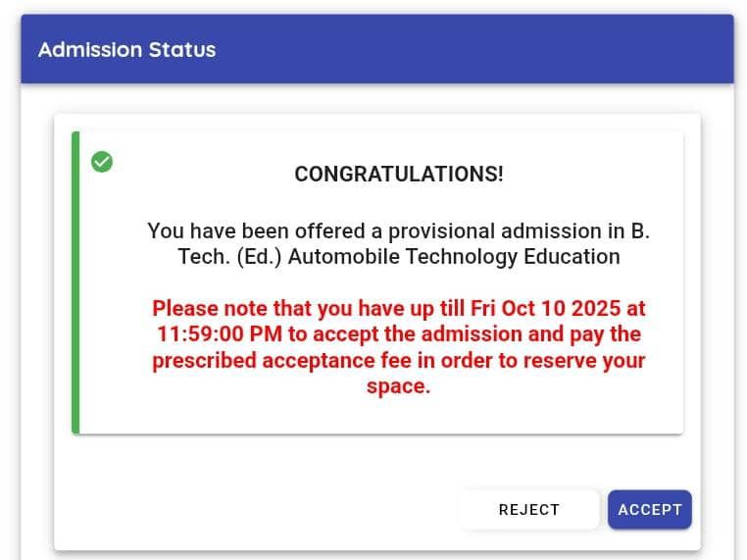Click the red word 'space.' at notice end
The width and height of the screenshot is (747, 560).
[399, 386]
